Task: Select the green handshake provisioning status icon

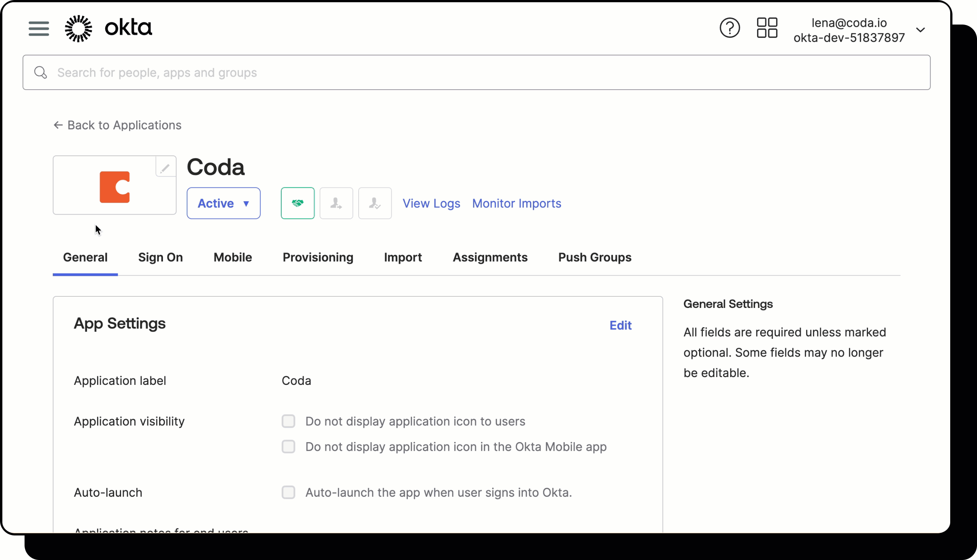Action: (297, 203)
